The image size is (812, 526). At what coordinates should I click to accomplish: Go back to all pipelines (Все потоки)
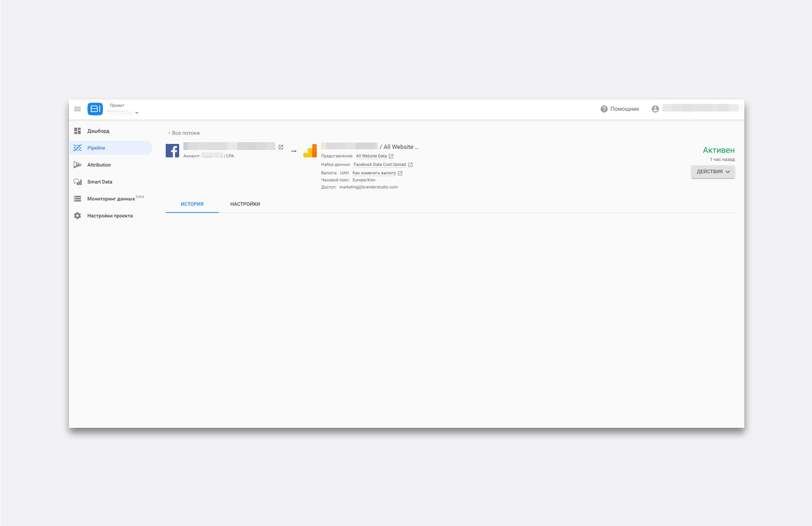(184, 133)
